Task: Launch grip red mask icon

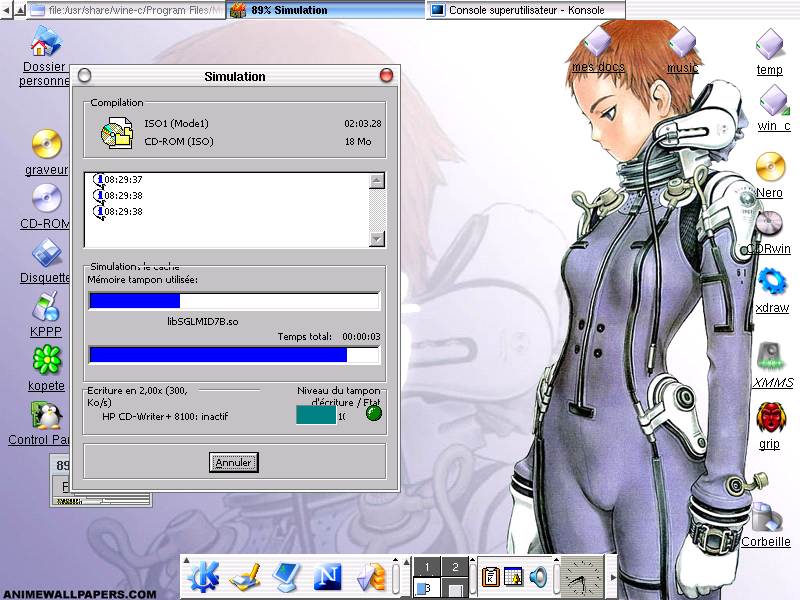Action: [770, 417]
